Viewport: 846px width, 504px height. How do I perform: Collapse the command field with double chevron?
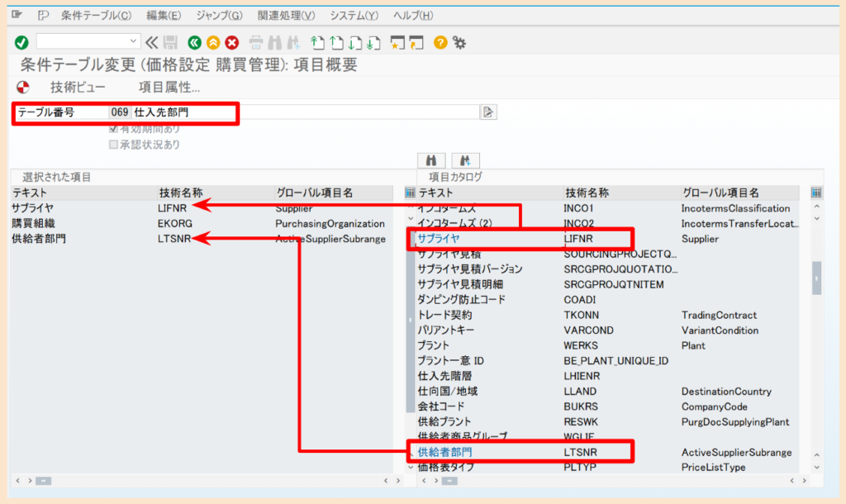tap(152, 42)
